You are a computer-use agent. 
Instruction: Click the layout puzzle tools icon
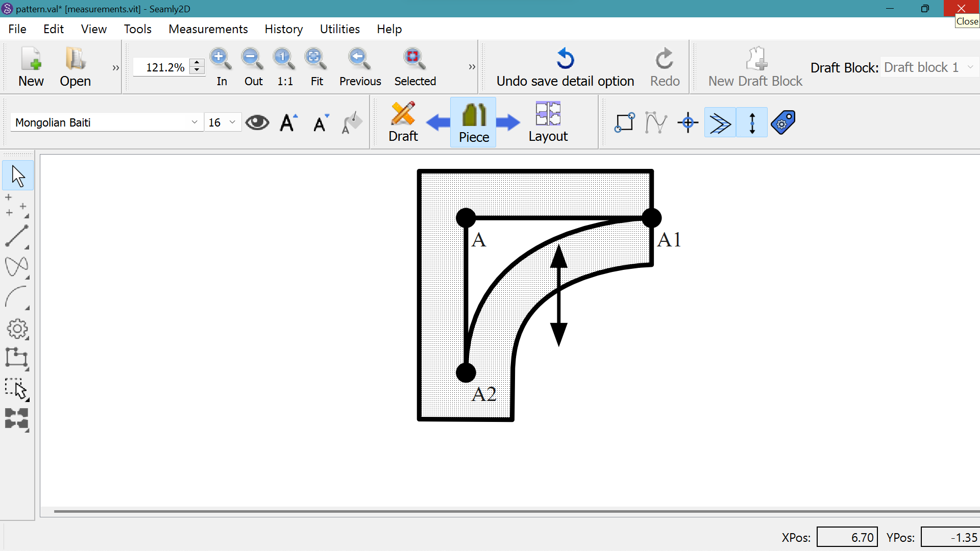17,419
